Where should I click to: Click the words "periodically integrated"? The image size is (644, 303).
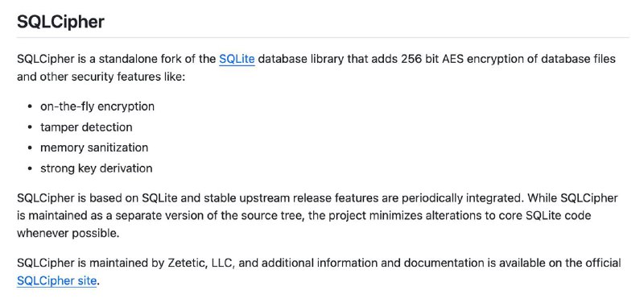click(453, 198)
